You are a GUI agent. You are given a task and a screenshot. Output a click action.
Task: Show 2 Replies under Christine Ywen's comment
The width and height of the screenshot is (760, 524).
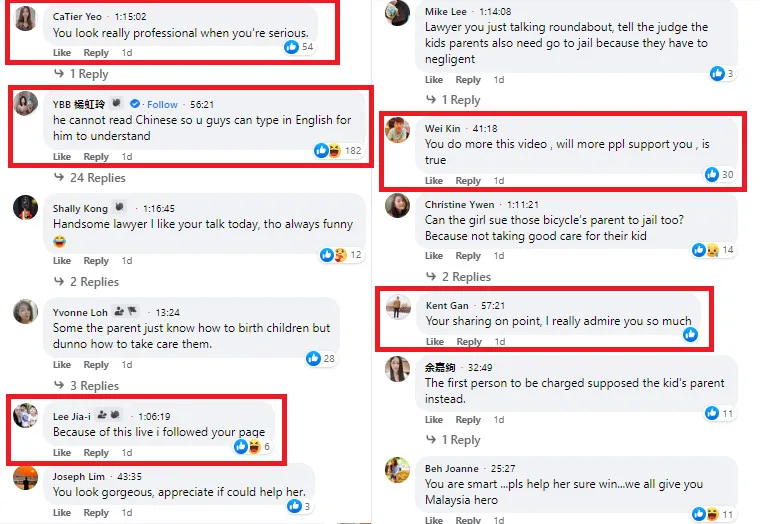(x=465, y=277)
